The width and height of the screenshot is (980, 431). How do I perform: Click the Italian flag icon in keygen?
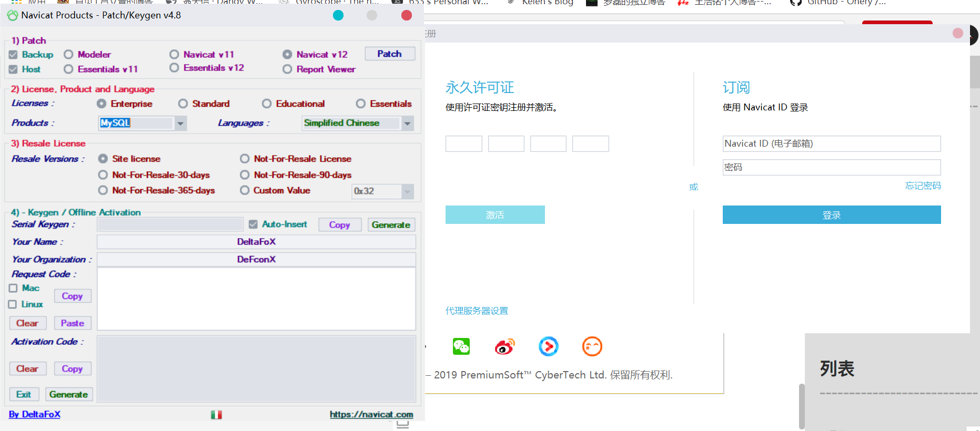[216, 415]
